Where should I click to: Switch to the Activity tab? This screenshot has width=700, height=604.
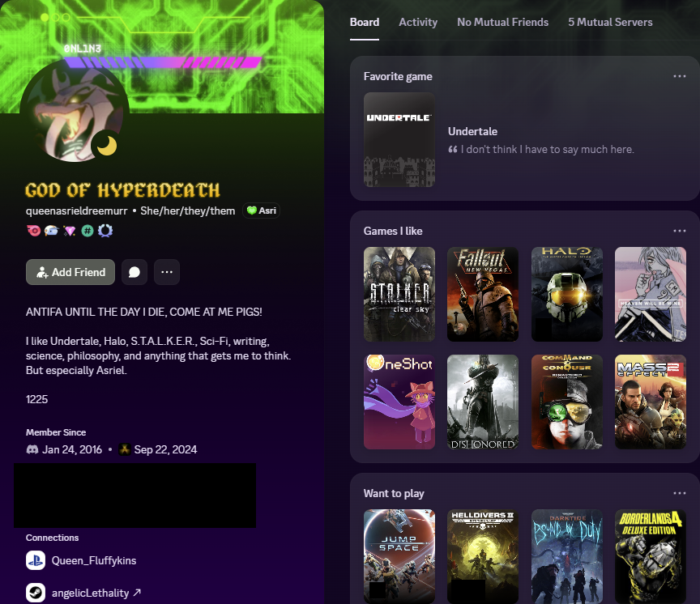tap(418, 22)
